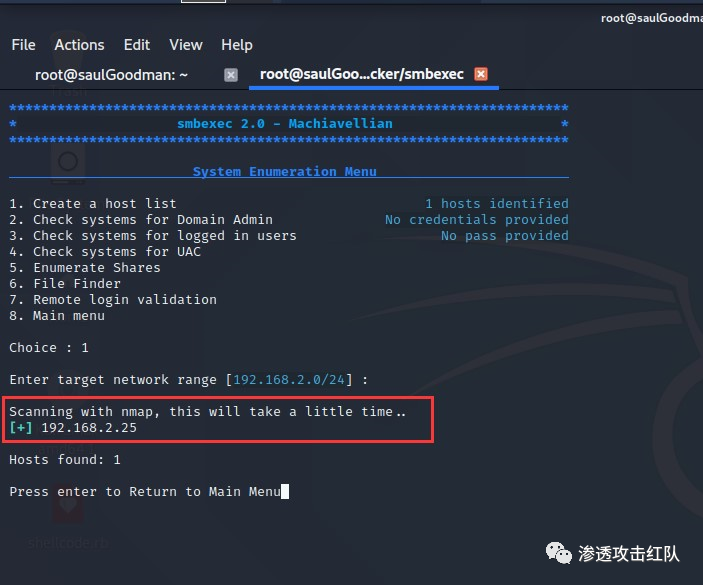Image resolution: width=703 pixels, height=585 pixels.
Task: Click the 'Enumerate Shares' menu line
Action: point(85,268)
